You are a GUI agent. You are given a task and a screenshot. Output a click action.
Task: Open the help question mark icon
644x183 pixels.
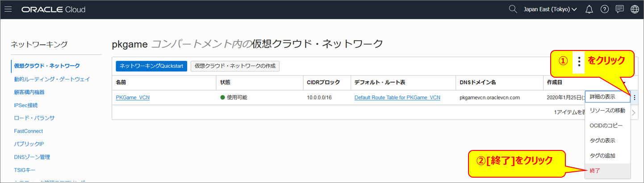(x=604, y=9)
